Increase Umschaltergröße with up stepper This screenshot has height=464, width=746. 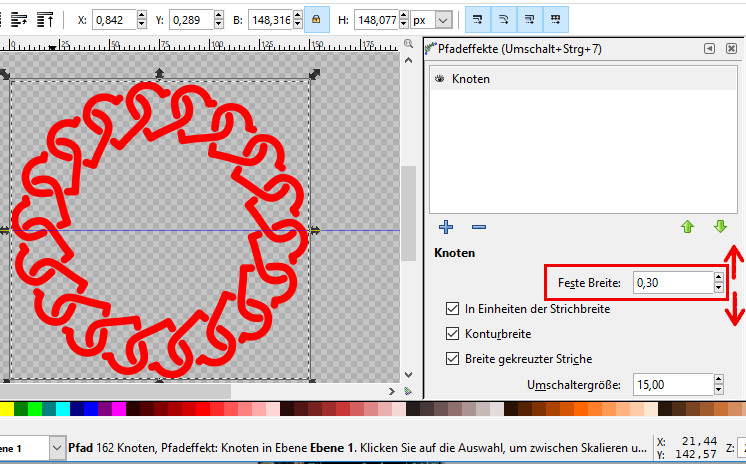[x=718, y=379]
